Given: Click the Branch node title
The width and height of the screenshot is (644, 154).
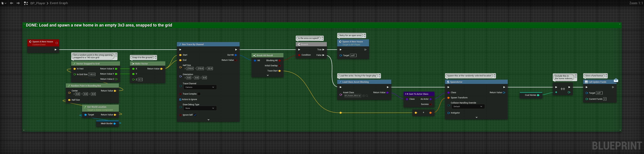Looking at the screenshot, I should [304, 44].
